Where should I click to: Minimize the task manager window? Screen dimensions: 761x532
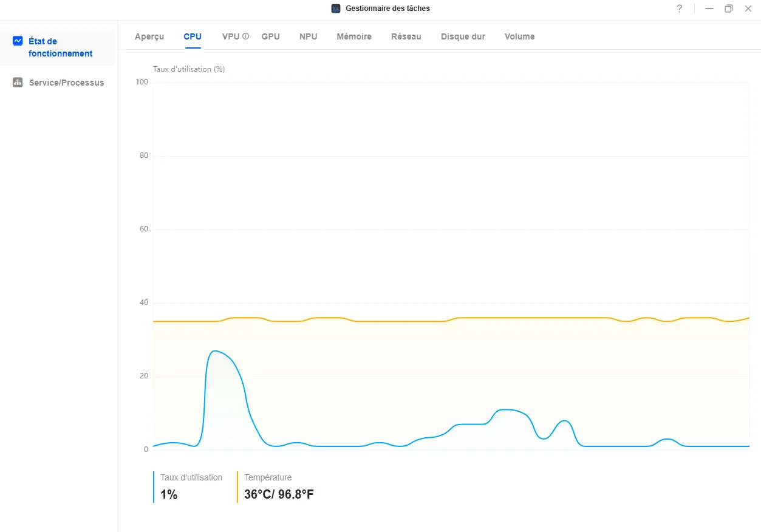[x=709, y=9]
